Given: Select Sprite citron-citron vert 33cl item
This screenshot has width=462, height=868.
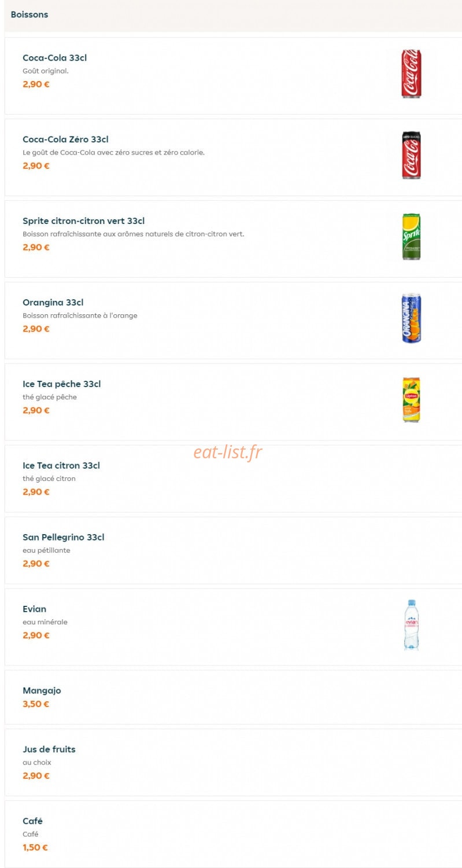Looking at the screenshot, I should [83, 221].
